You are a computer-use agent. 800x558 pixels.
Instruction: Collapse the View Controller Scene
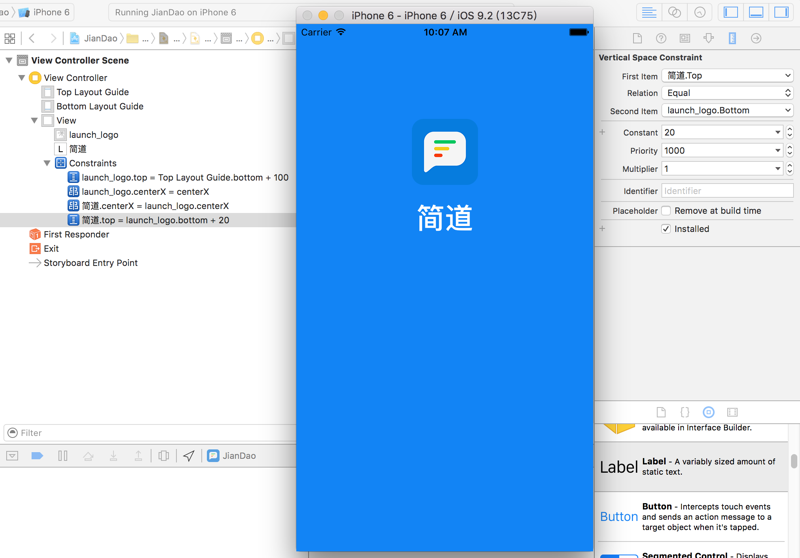(9, 60)
